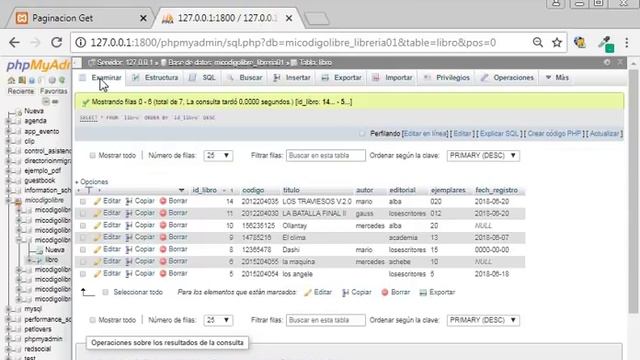Viewport: 640px width, 360px height.
Task: Expand the agenda database tree node
Action: pos(8,121)
